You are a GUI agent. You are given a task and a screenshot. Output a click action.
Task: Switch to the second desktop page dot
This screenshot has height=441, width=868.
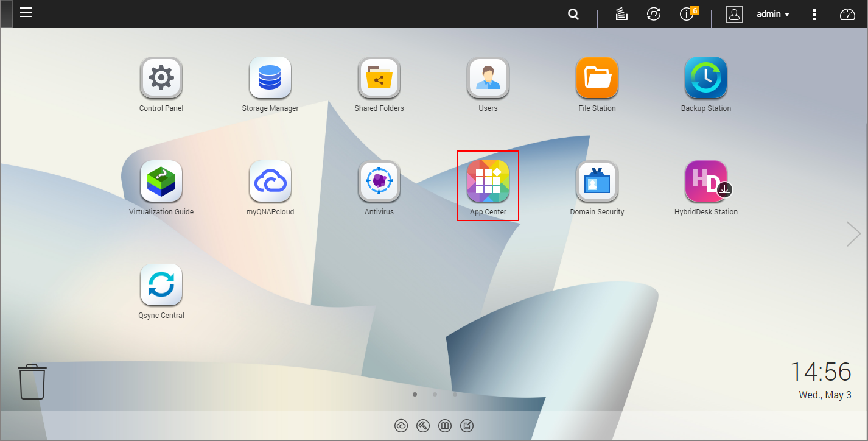pyautogui.click(x=435, y=394)
